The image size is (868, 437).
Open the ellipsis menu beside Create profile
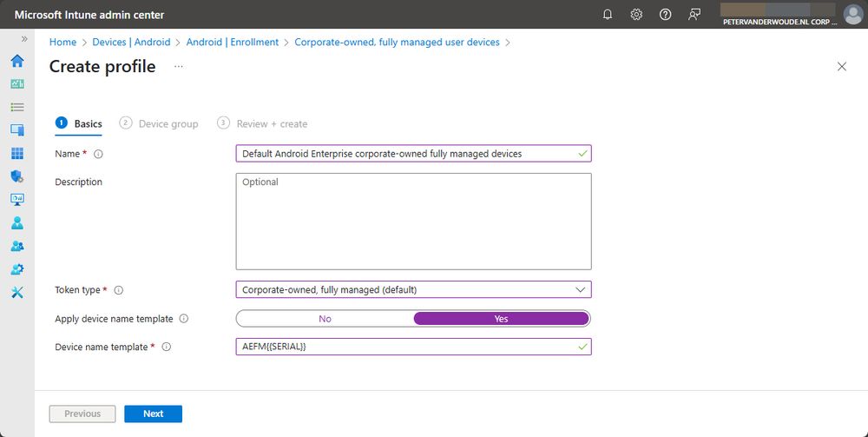point(178,67)
